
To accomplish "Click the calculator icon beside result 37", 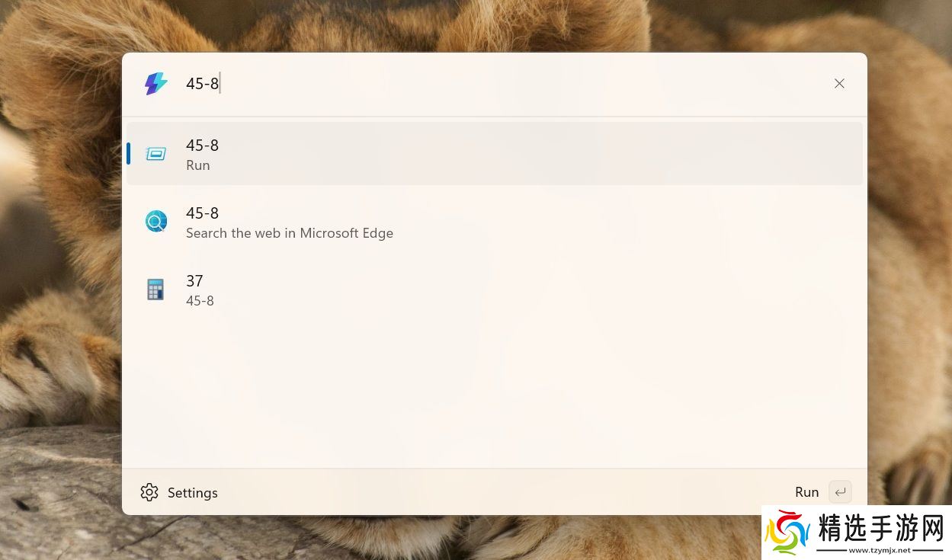I will pos(155,290).
